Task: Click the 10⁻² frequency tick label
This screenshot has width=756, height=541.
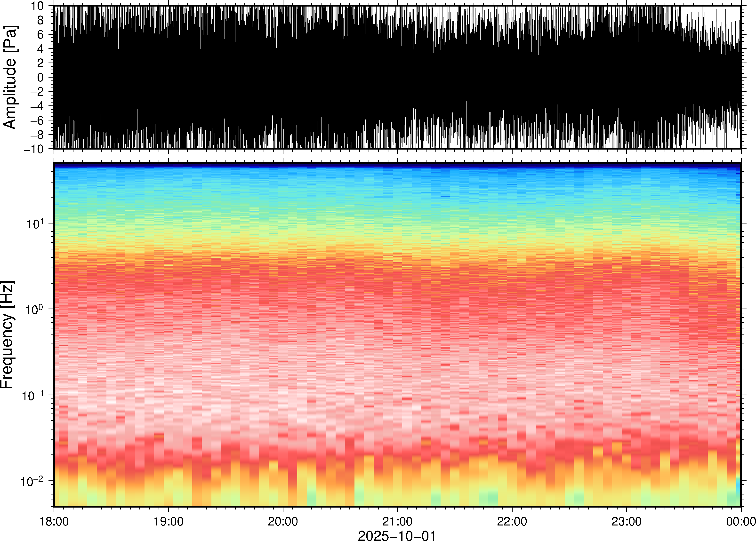Action: pyautogui.click(x=32, y=481)
